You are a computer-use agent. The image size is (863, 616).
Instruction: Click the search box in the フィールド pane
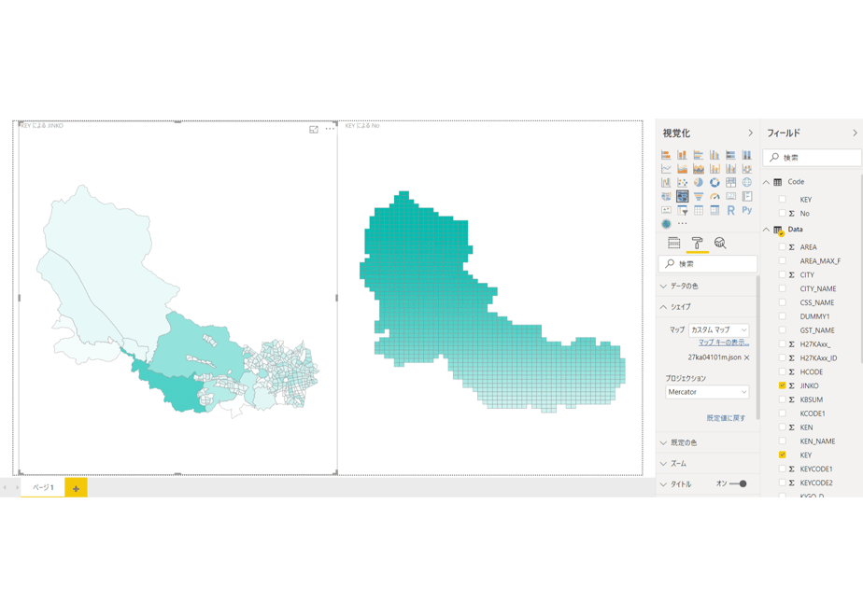tap(812, 158)
